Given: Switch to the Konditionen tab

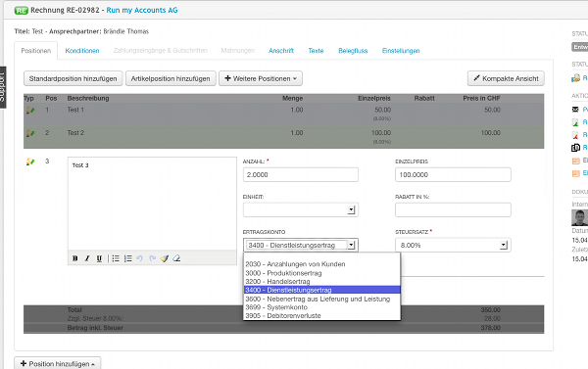Looking at the screenshot, I should pos(82,51).
